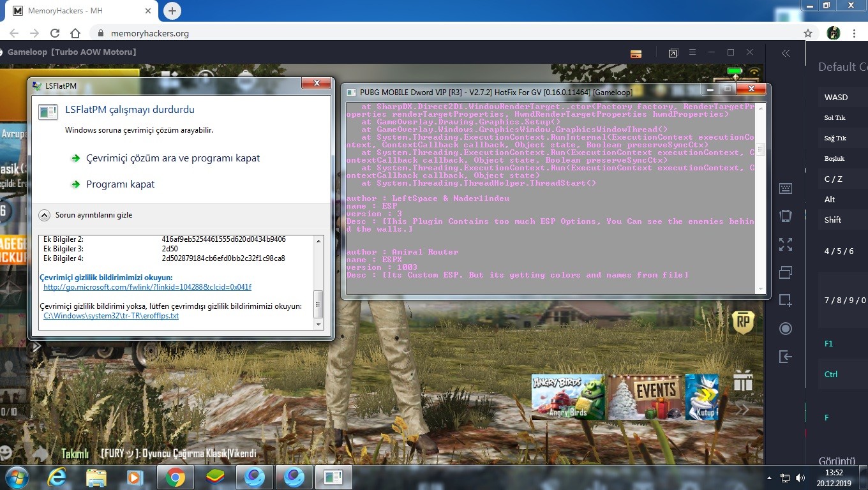Screen dimensions: 868x490
Task: Open new Chrome tab with plus
Action: tap(172, 11)
